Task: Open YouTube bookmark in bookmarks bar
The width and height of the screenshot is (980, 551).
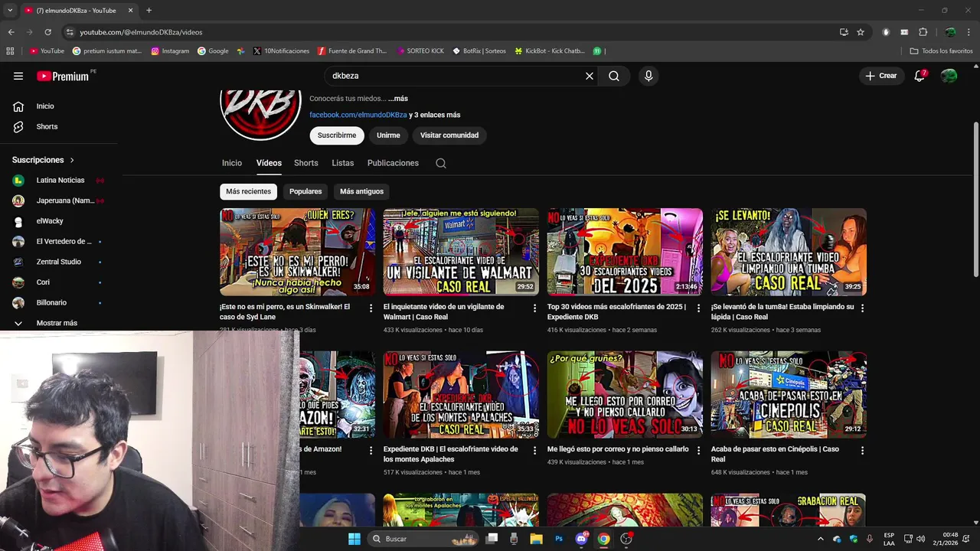Action: [47, 51]
